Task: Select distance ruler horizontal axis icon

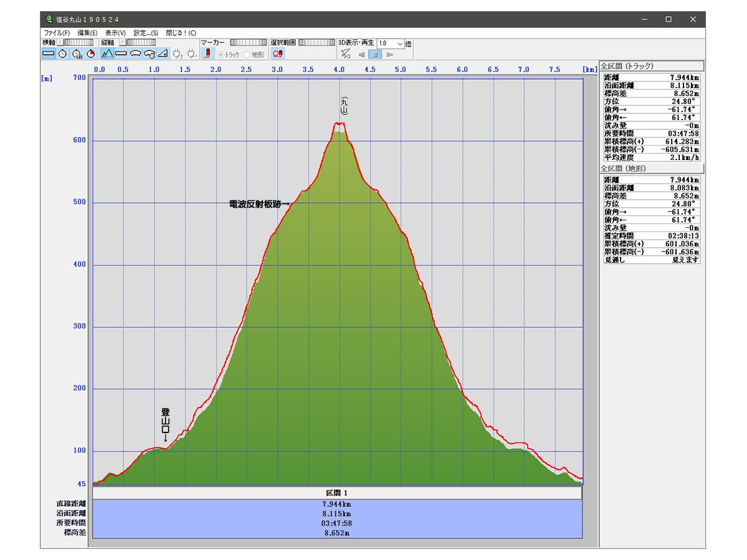Action: pyautogui.click(x=49, y=54)
